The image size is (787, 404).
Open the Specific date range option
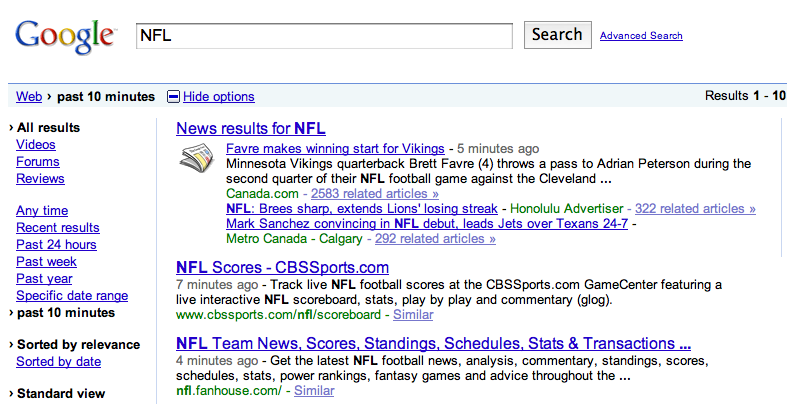click(72, 296)
